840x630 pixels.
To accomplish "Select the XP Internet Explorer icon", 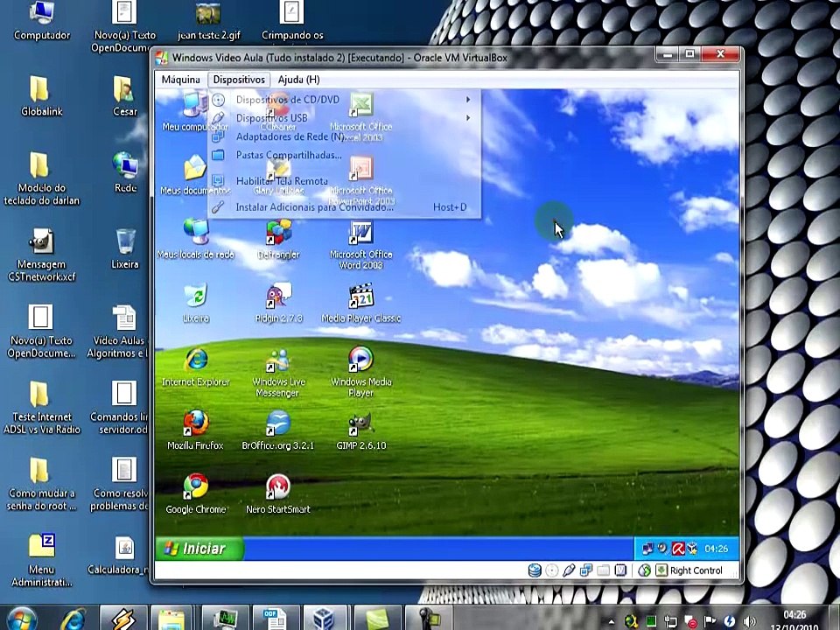I will tap(195, 367).
